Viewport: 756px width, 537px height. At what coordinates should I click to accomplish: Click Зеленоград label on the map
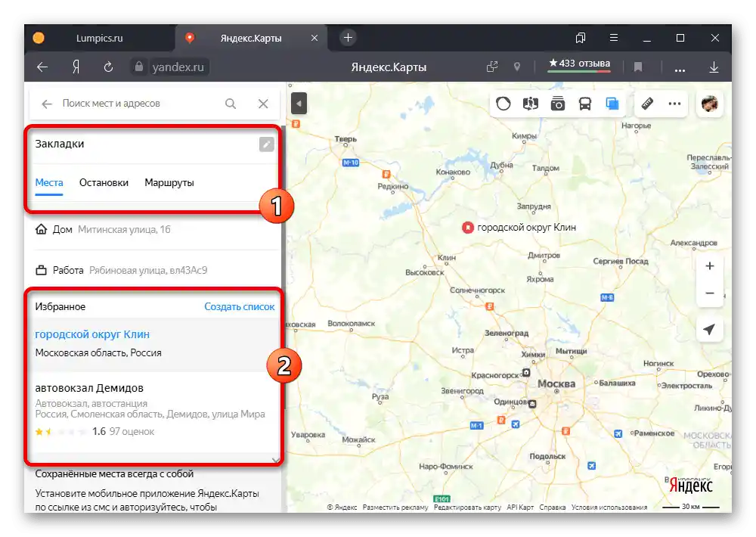[507, 333]
